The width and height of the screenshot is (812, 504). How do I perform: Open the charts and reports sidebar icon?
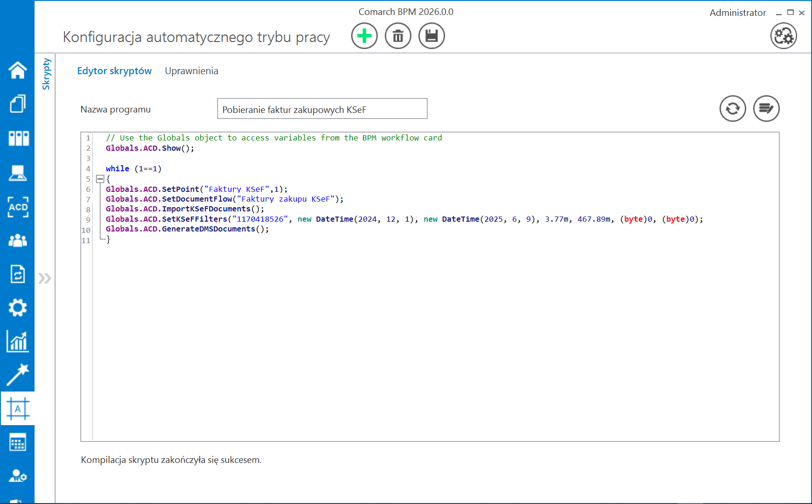point(18,341)
